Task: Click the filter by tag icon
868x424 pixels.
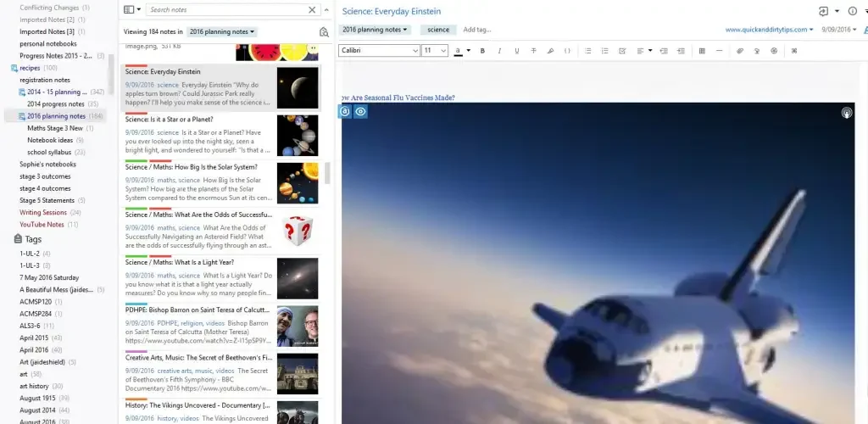Action: point(324,32)
